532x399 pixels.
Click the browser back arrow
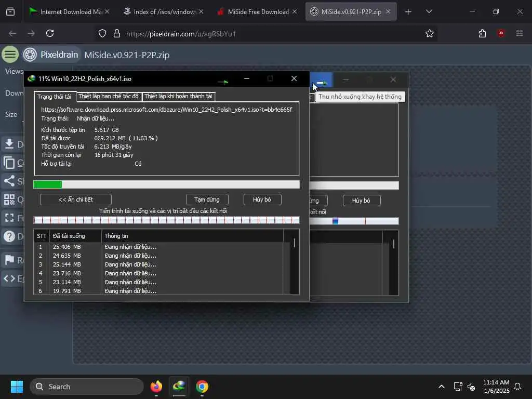[x=12, y=33]
